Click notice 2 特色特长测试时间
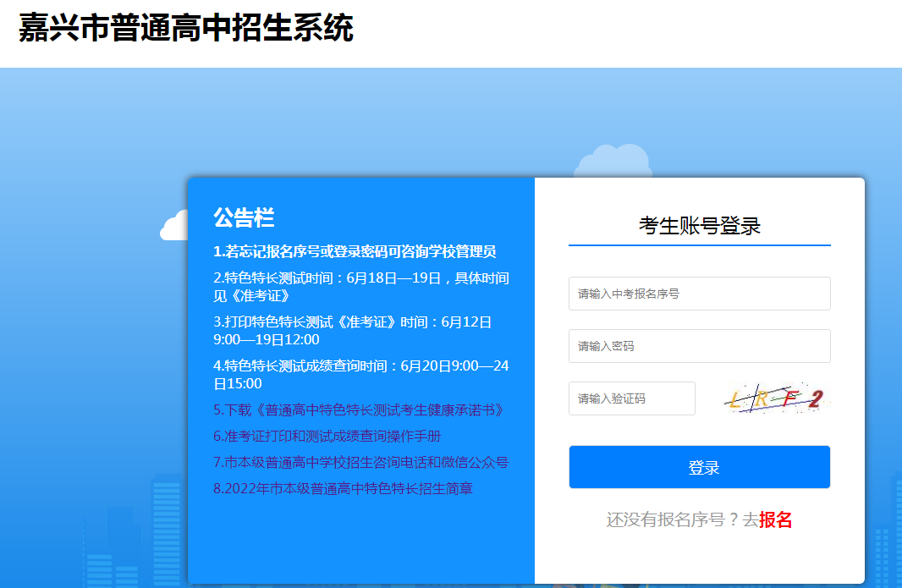 361,287
